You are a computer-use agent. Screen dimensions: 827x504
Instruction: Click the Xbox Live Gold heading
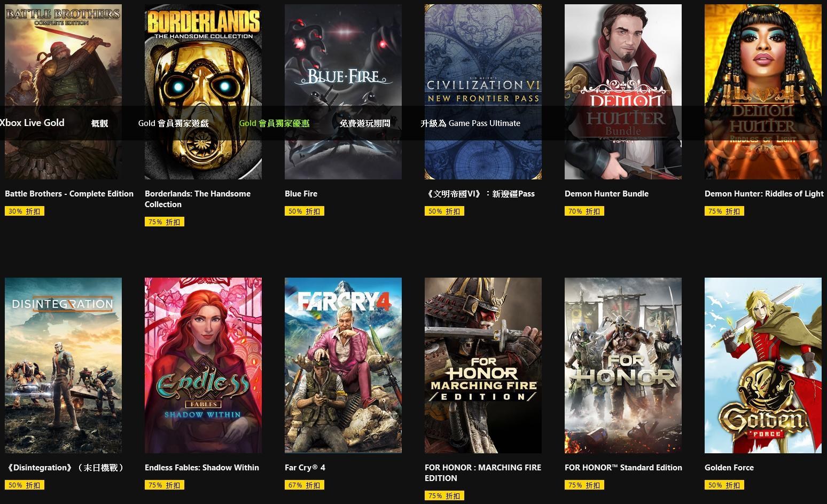click(x=32, y=123)
